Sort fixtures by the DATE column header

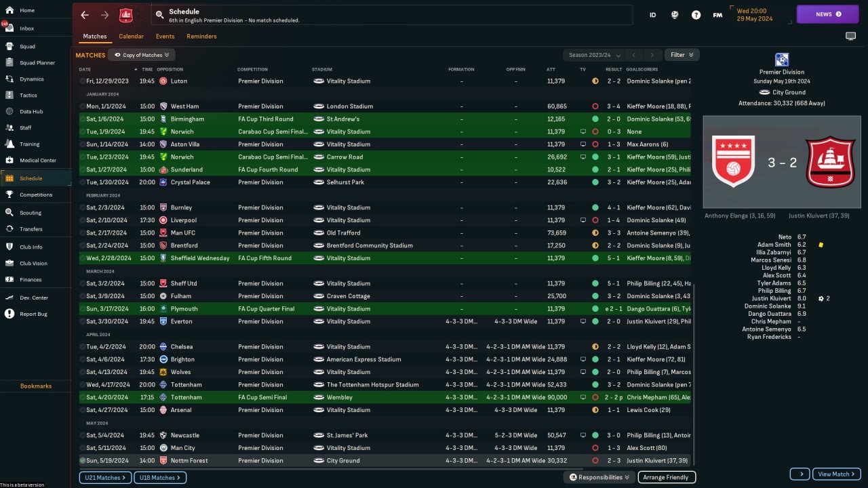pyautogui.click(x=85, y=69)
